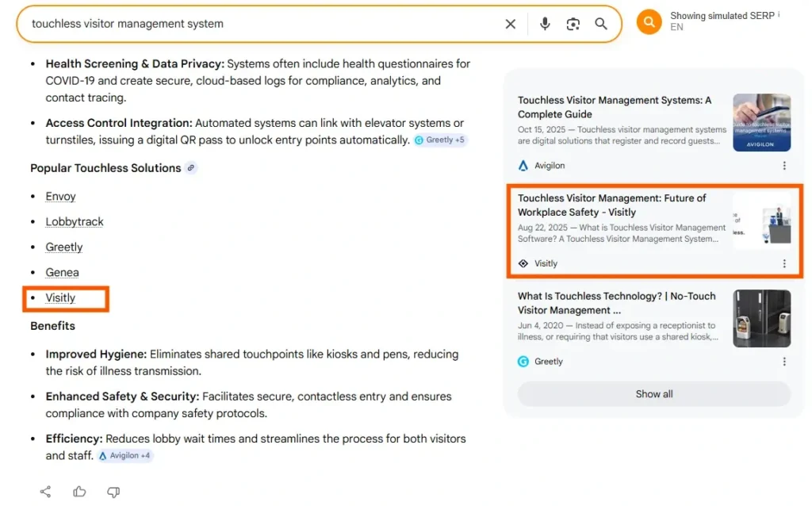The width and height of the screenshot is (812, 506).
Task: Open more options for Avigilon result
Action: [784, 166]
